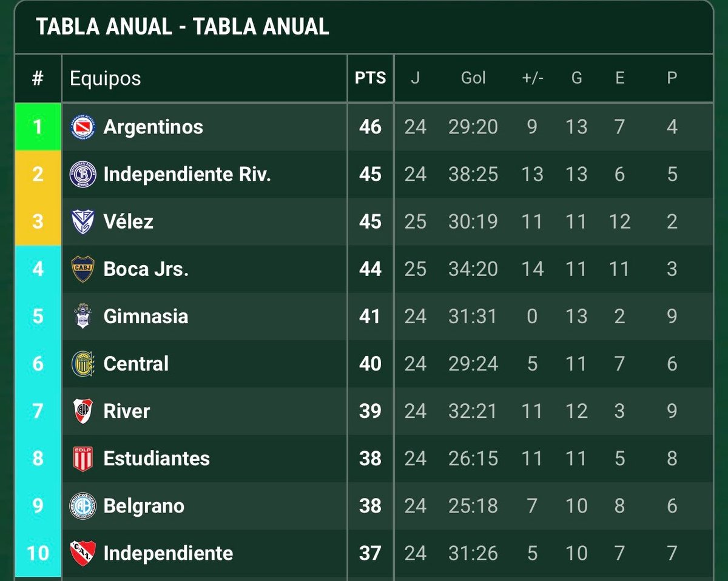The width and height of the screenshot is (728, 581).
Task: Select the Boca Jrs. CABJ crest
Action: [83, 269]
